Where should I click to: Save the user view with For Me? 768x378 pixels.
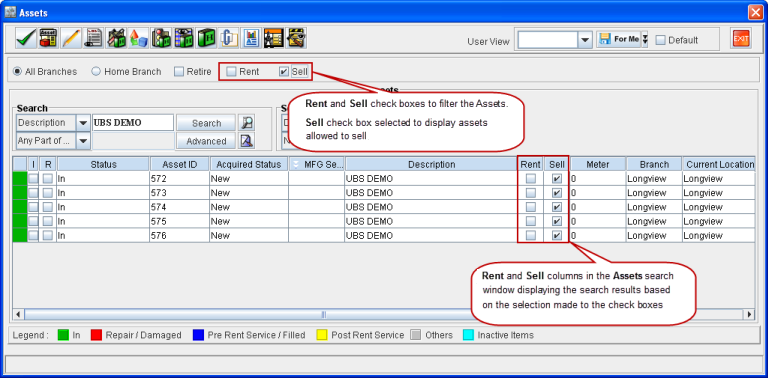click(x=619, y=39)
